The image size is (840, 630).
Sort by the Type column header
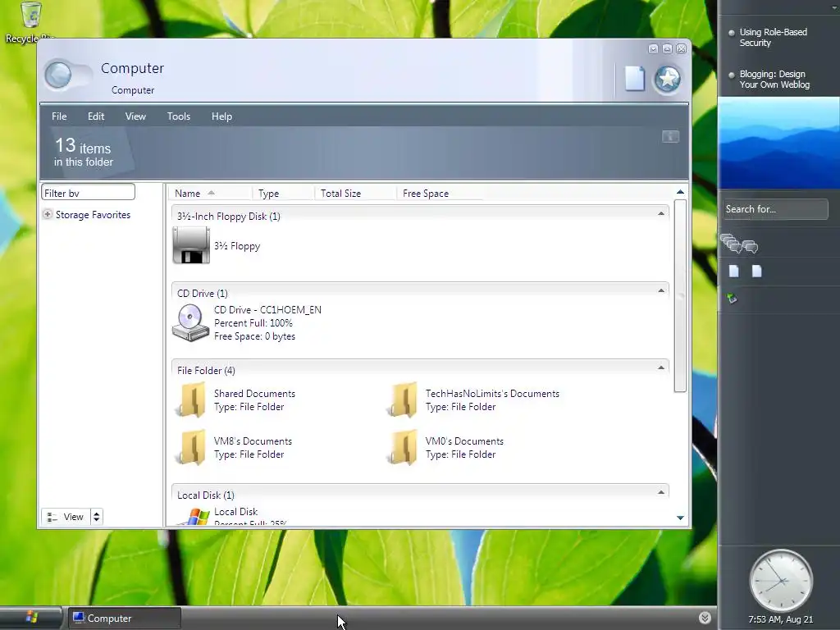pyautogui.click(x=283, y=194)
